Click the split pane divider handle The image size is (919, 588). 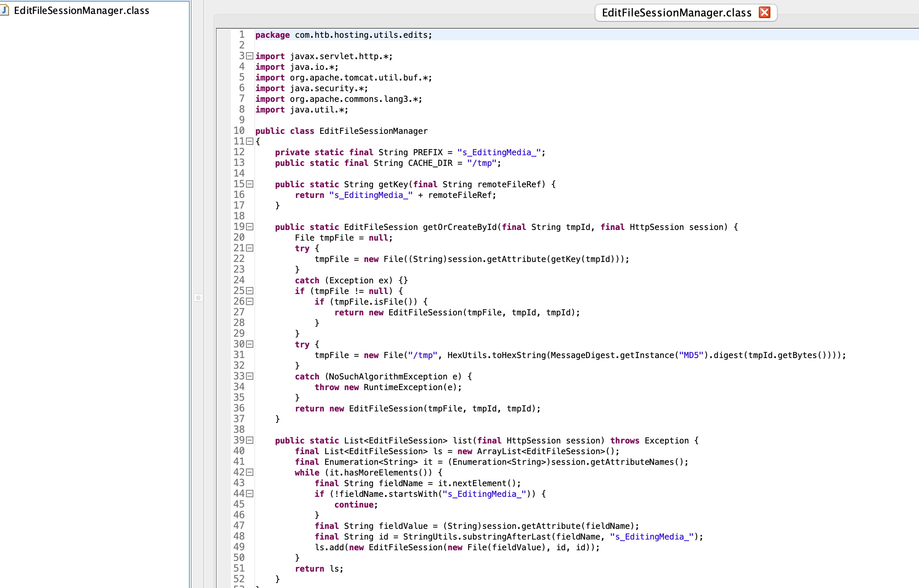pyautogui.click(x=198, y=298)
